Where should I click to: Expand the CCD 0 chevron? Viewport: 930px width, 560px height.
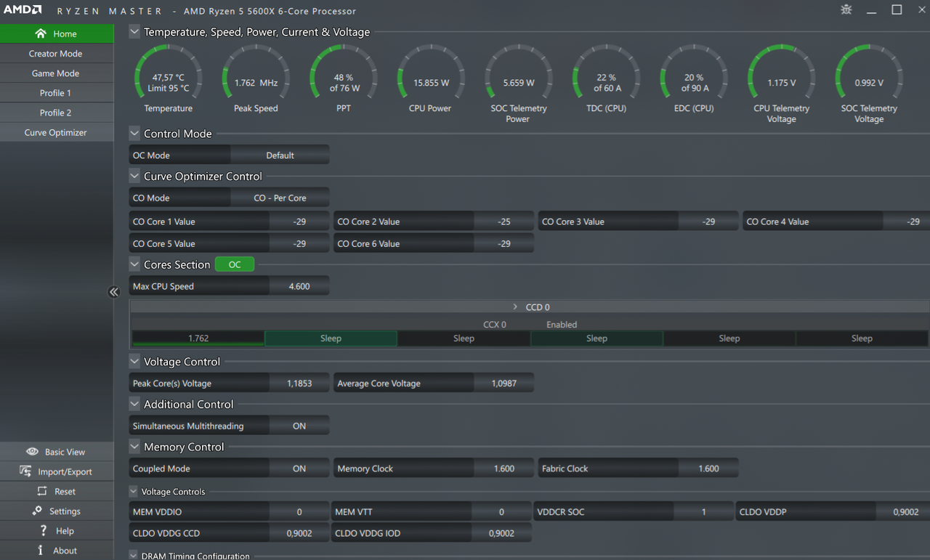point(515,307)
